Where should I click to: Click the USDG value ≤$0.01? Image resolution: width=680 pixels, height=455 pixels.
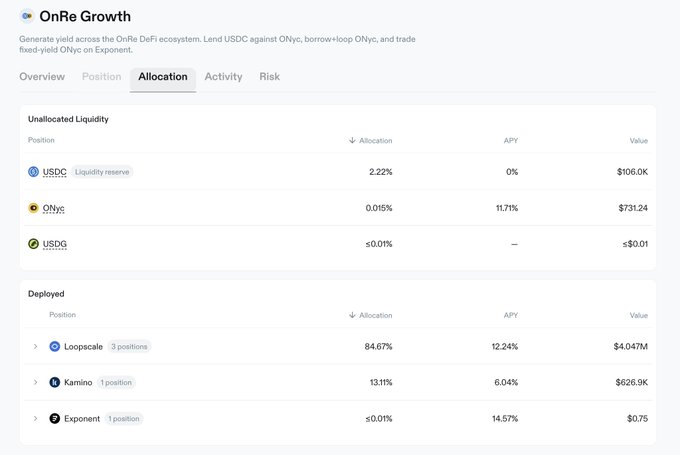pos(635,244)
